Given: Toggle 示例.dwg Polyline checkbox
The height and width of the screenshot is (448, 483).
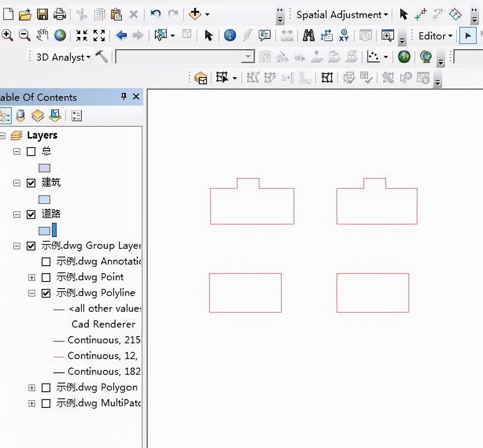Looking at the screenshot, I should (46, 293).
